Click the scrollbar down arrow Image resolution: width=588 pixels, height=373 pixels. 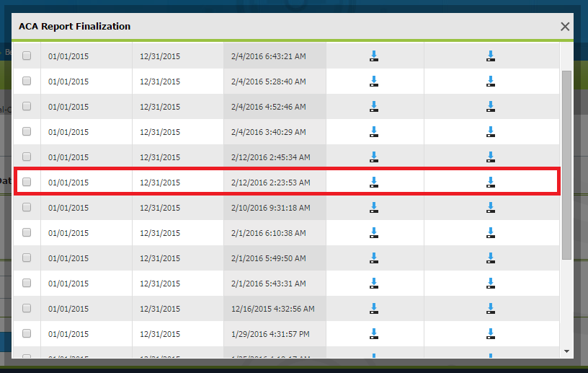tap(566, 351)
